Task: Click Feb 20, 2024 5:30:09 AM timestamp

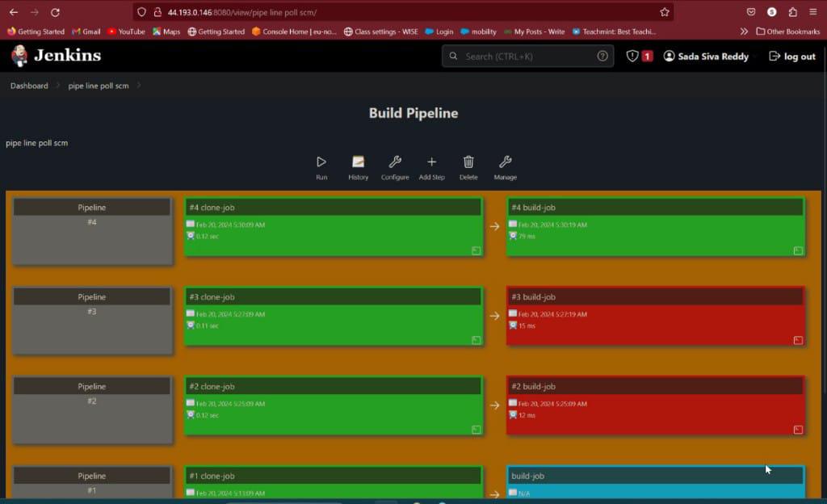Action: pos(230,225)
